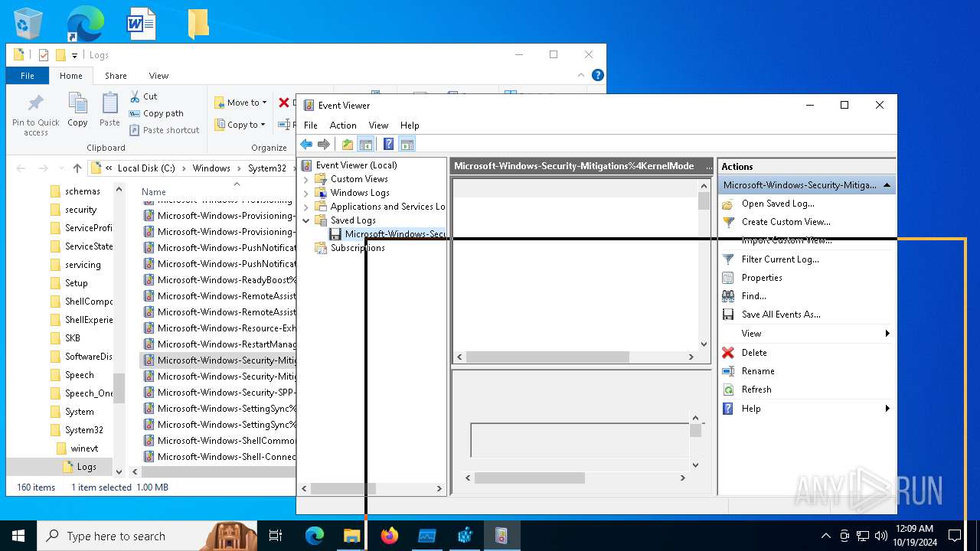Choose Create Custom View in Actions pane
980x551 pixels.
(786, 222)
